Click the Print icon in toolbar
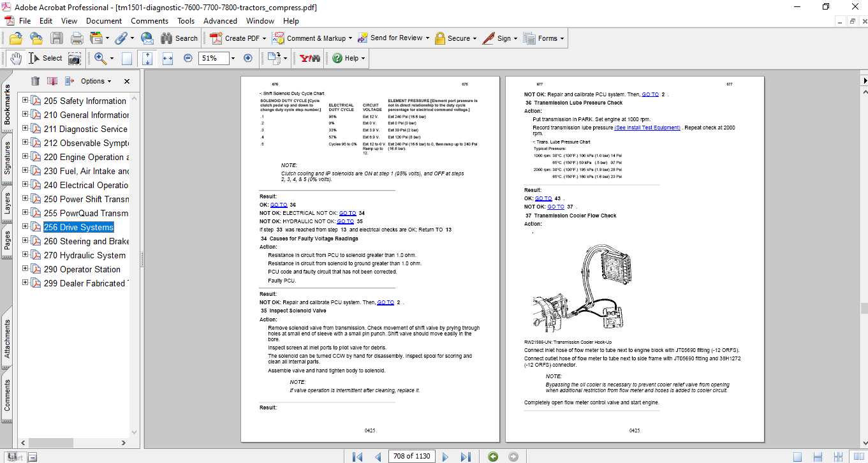The width and height of the screenshot is (868, 463). coord(77,38)
